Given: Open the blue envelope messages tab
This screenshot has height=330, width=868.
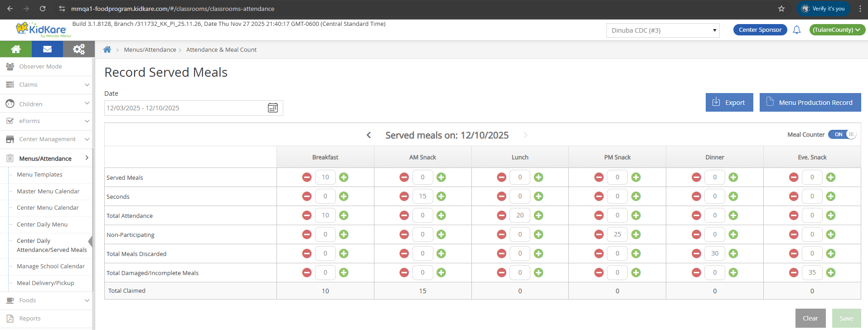Looking at the screenshot, I should click(x=47, y=49).
